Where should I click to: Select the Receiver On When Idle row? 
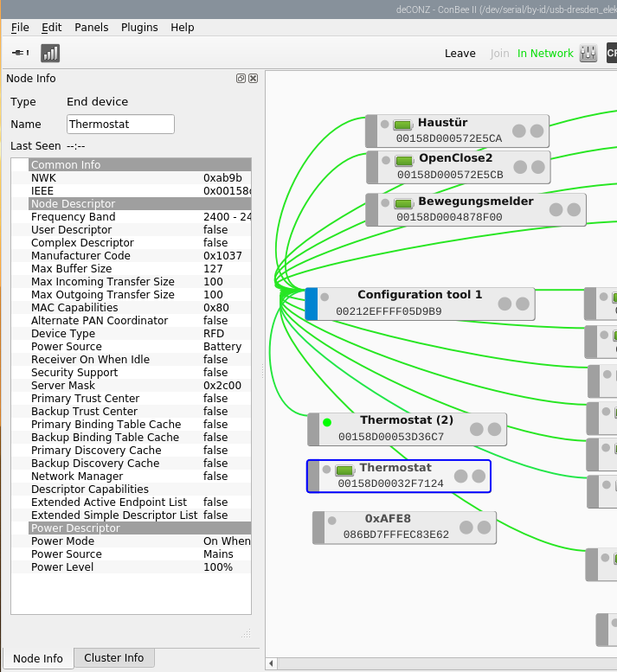[x=132, y=360]
